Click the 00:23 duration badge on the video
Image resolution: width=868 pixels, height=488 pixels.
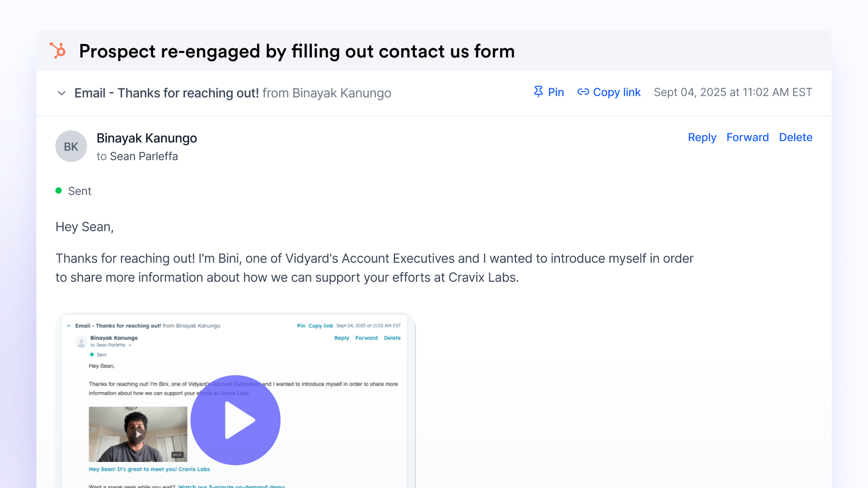click(x=177, y=455)
